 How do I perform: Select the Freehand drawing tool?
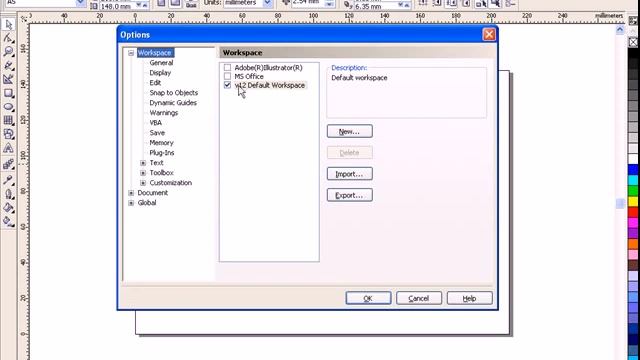click(x=8, y=65)
